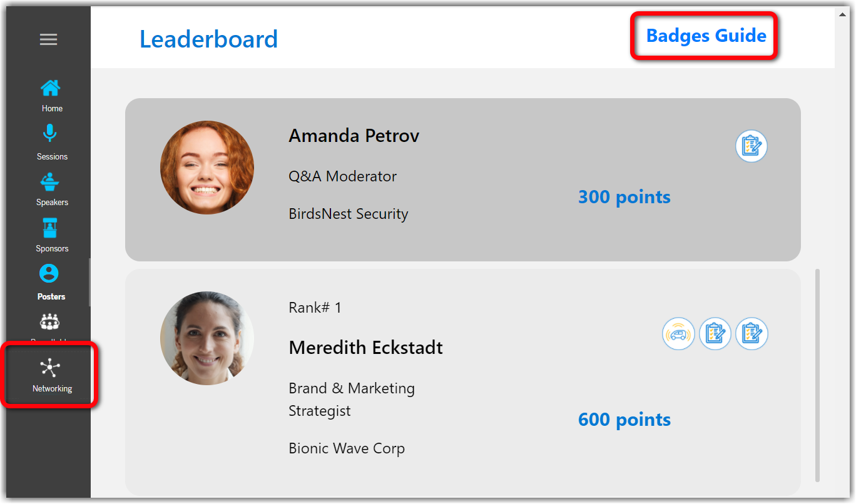The width and height of the screenshot is (856, 504).
Task: Click the leaderboard list vertical scrollbar
Action: pyautogui.click(x=817, y=375)
